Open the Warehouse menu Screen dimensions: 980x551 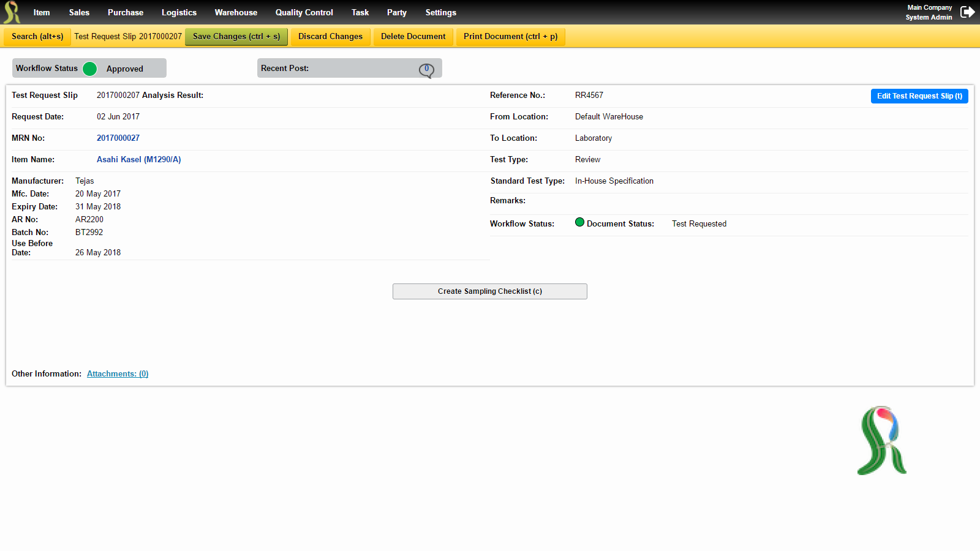[x=236, y=12]
